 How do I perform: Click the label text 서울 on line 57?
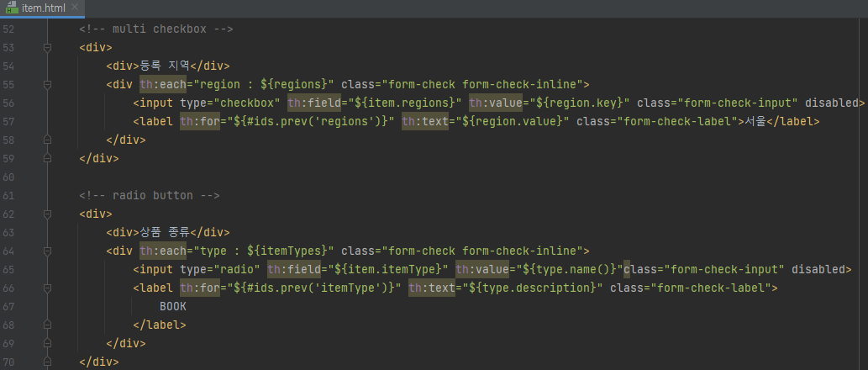pyautogui.click(x=755, y=122)
